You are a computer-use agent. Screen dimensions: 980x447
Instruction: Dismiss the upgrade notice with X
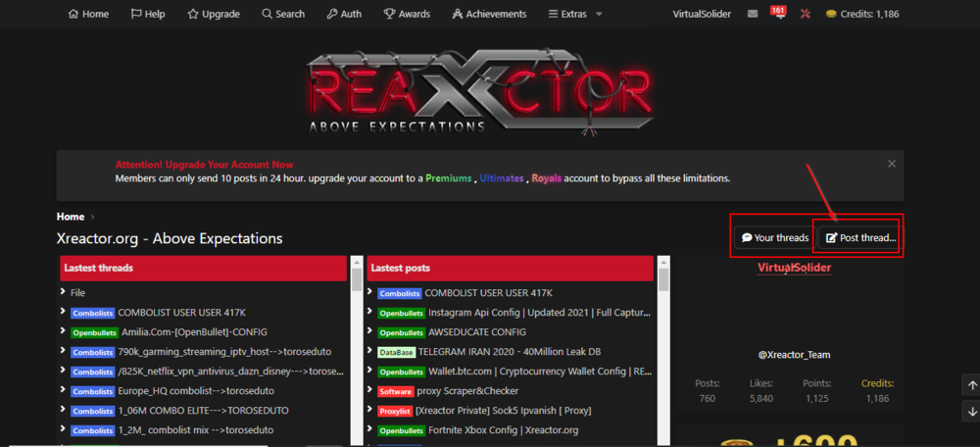coord(892,164)
